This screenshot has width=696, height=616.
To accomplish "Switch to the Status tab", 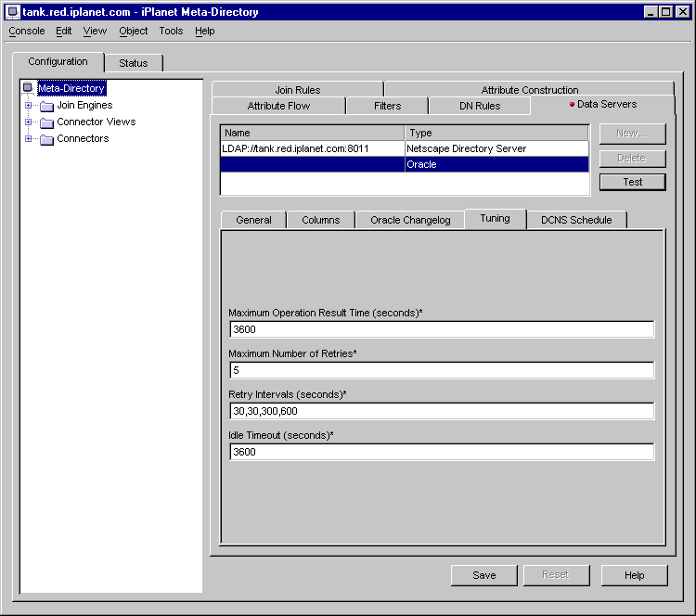I will [x=133, y=63].
